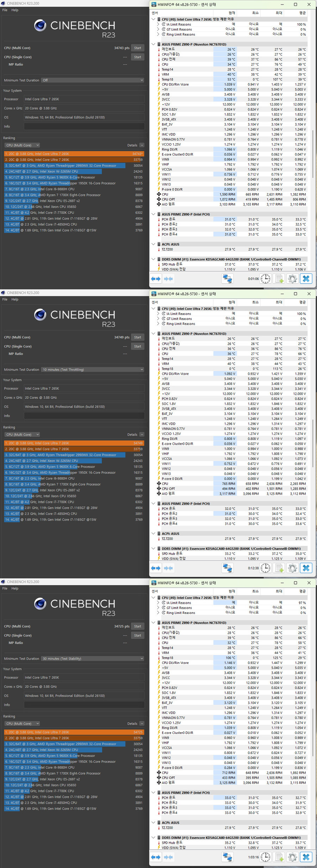Click the settings gear beside the 0:01:06 timer
Viewport: 317px width, 868px height.
click(292, 279)
